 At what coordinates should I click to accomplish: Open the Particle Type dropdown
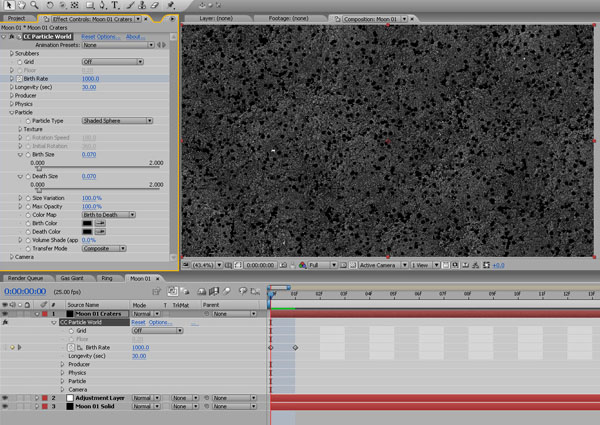pos(117,121)
